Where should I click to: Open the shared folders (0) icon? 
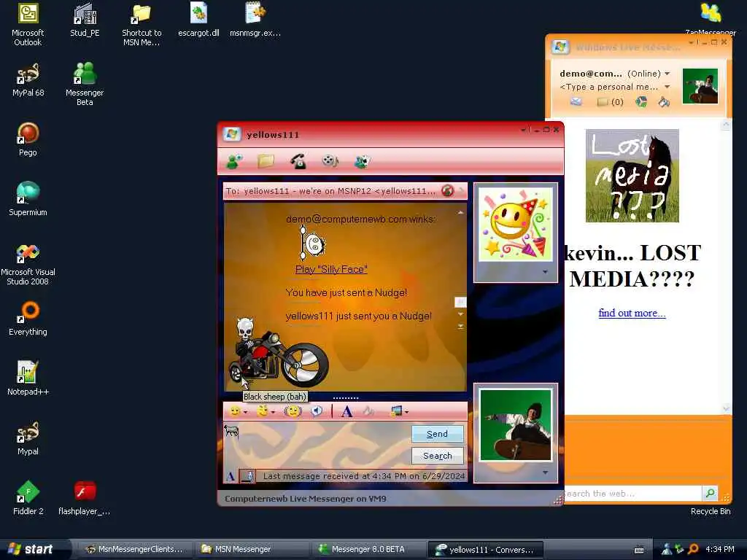click(x=611, y=102)
